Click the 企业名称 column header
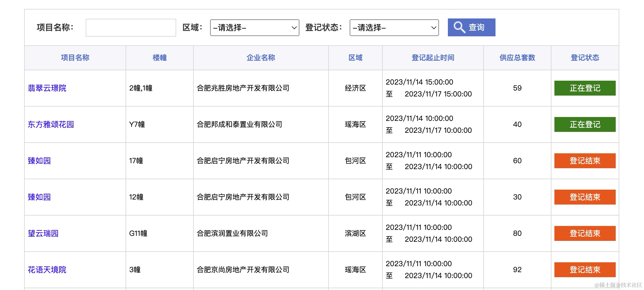The height and width of the screenshot is (290, 644). point(261,58)
